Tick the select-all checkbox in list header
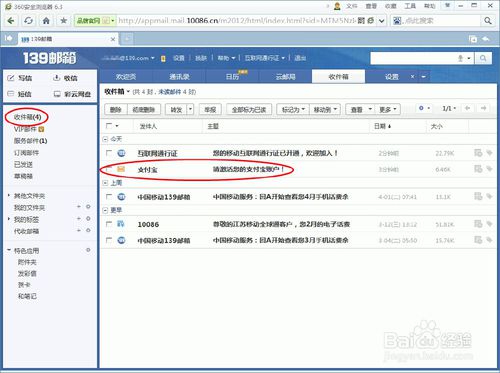500x373 pixels. (x=109, y=126)
